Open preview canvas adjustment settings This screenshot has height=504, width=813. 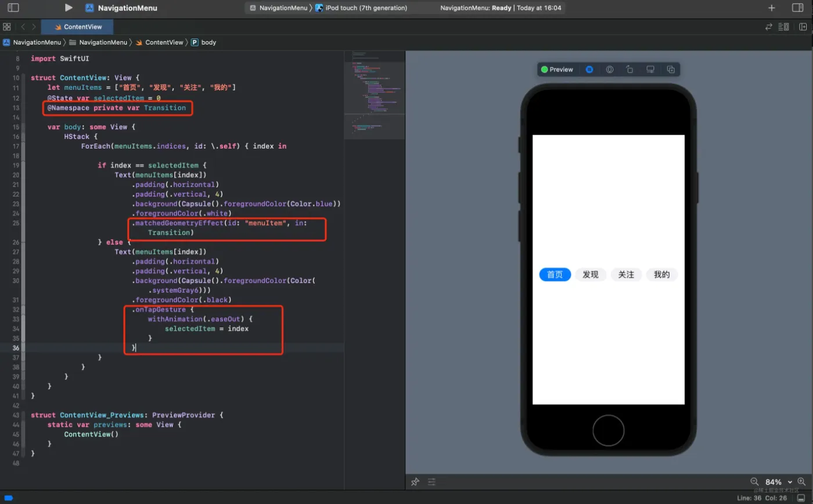point(432,482)
